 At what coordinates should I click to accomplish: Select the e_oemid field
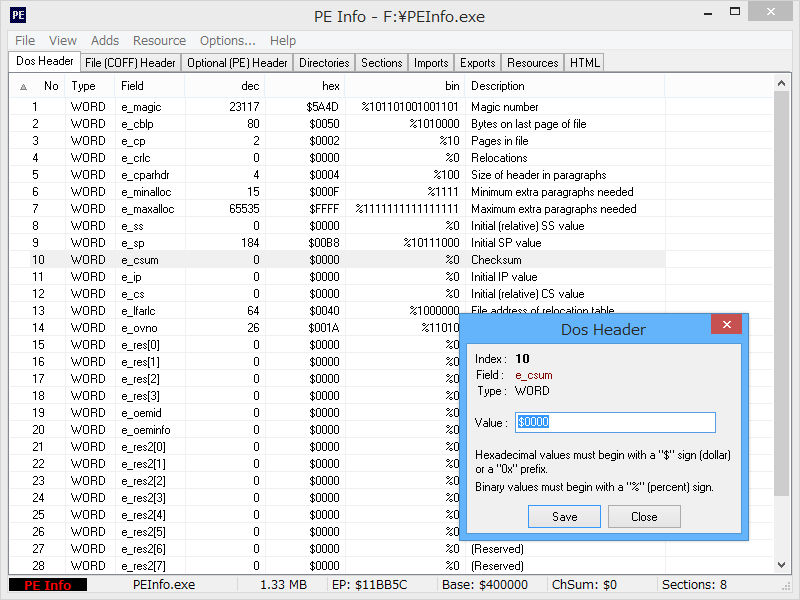point(141,413)
